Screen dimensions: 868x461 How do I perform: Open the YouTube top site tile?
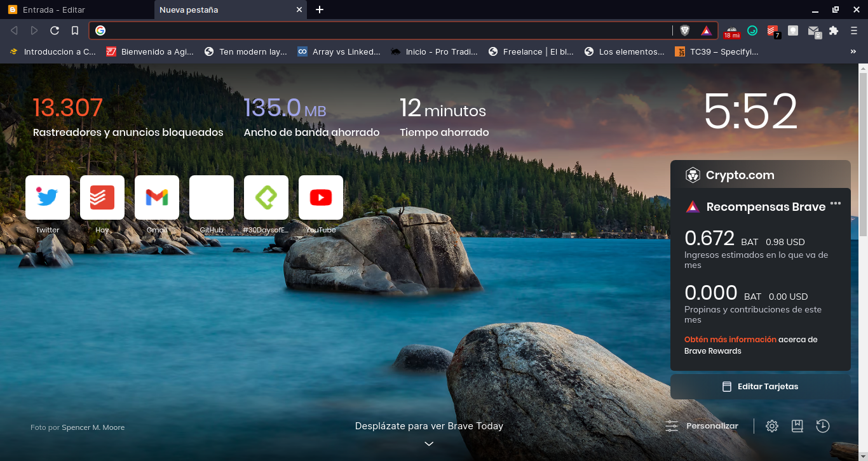(321, 197)
